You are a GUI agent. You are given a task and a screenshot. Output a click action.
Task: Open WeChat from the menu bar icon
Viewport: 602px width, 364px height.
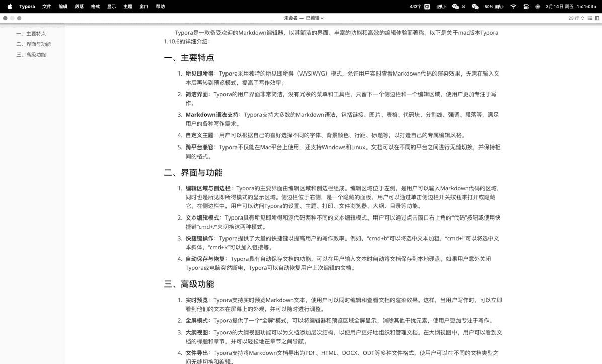[456, 7]
